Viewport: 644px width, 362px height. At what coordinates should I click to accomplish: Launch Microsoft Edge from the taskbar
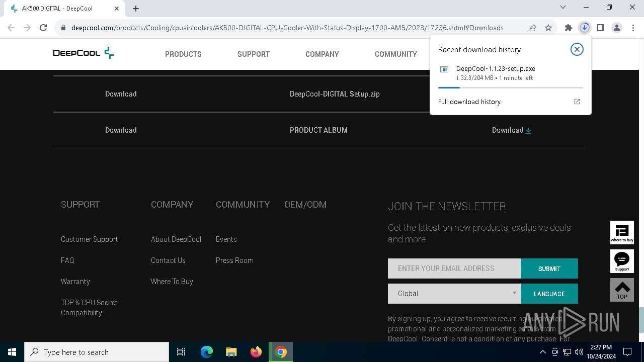[207, 352]
